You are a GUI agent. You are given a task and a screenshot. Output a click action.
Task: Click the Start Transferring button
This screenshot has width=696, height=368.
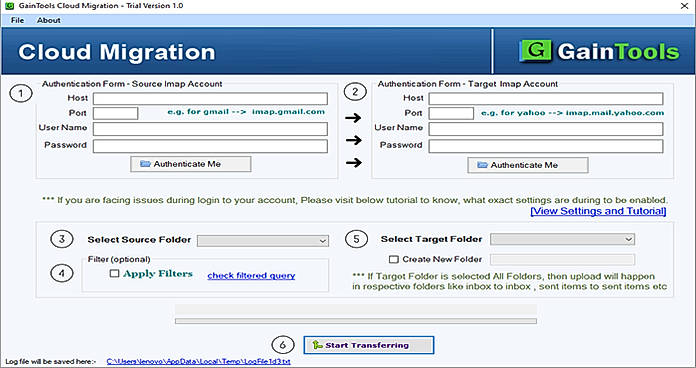coord(368,345)
